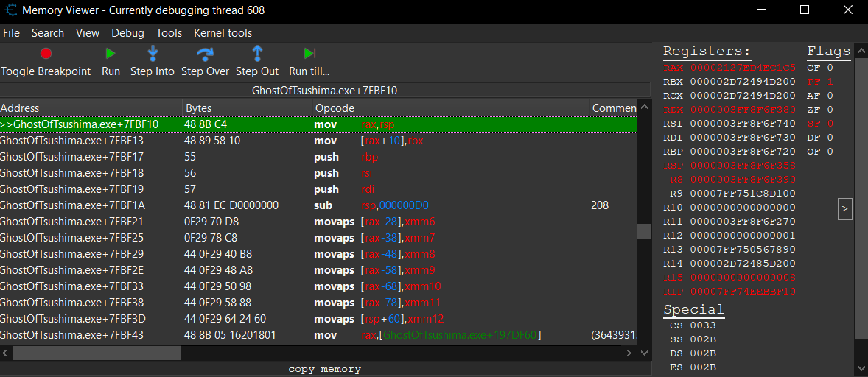The image size is (868, 377).
Task: Click the vertical scrollbar thumb in disassembler
Action: [x=644, y=231]
